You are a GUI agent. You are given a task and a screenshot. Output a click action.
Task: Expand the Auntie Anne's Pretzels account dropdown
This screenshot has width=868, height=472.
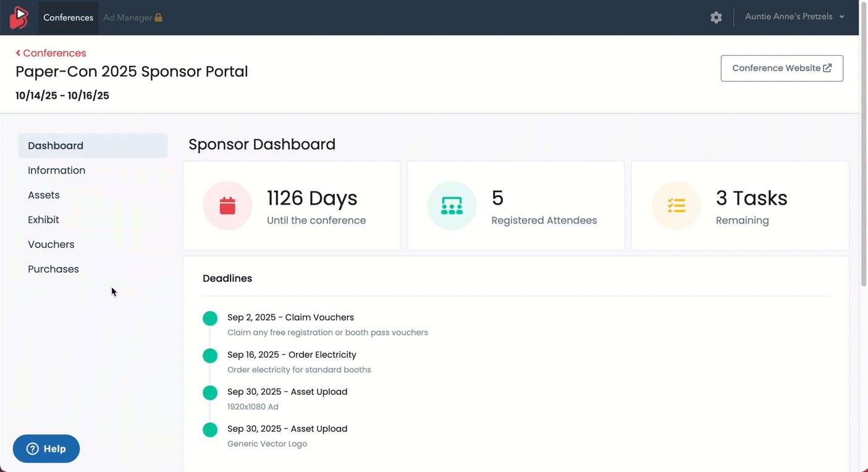[x=794, y=17]
